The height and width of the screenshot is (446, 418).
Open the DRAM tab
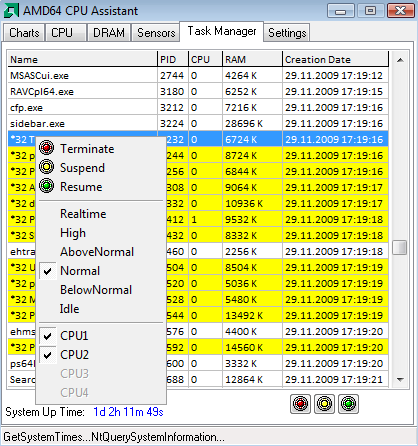(109, 33)
